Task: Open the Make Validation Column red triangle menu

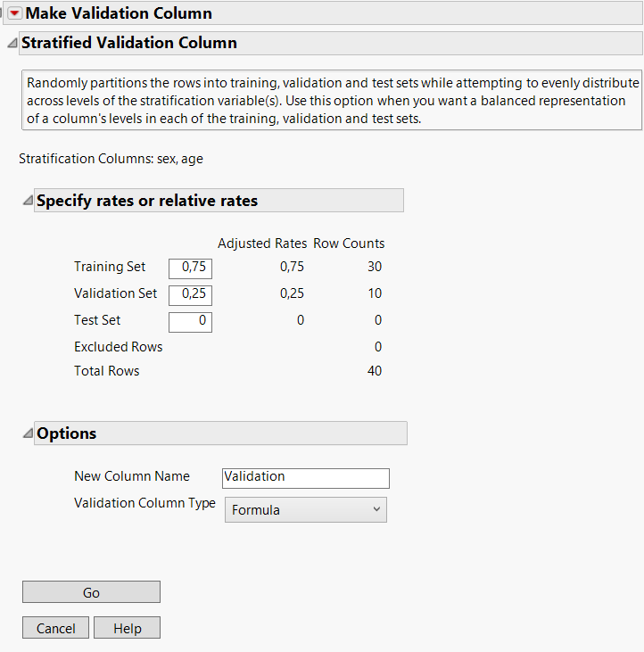Action: click(14, 13)
